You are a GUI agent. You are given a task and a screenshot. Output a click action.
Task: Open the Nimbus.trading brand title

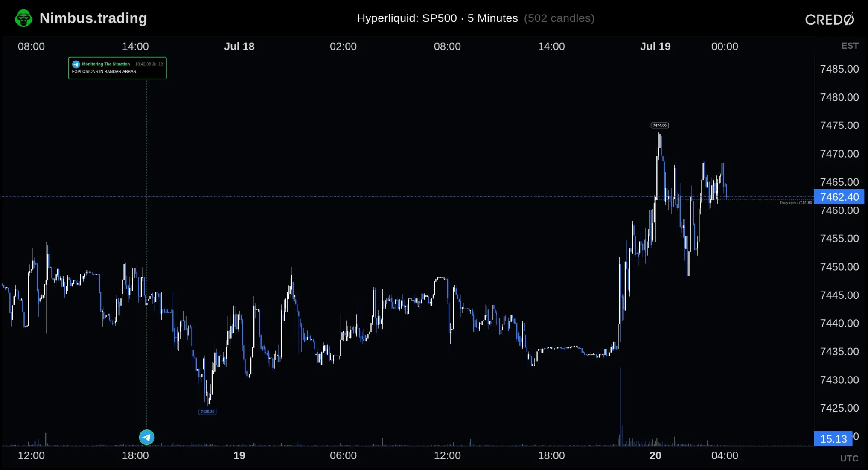click(93, 18)
